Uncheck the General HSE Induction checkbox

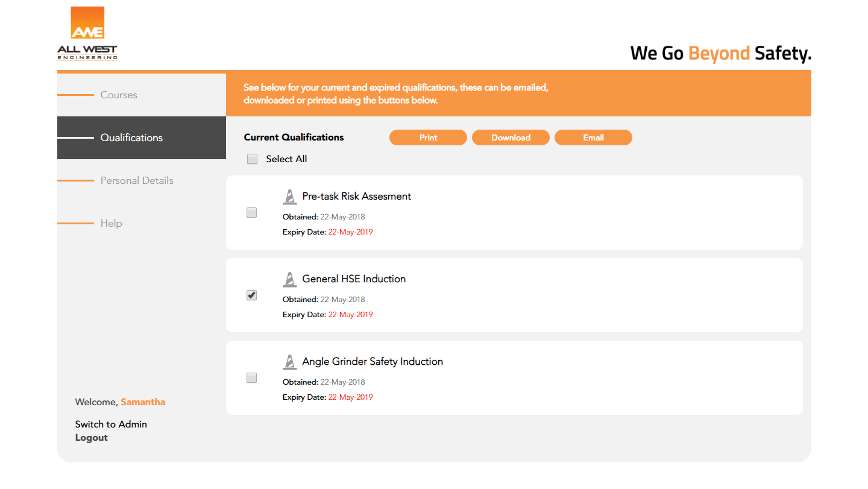point(252,295)
